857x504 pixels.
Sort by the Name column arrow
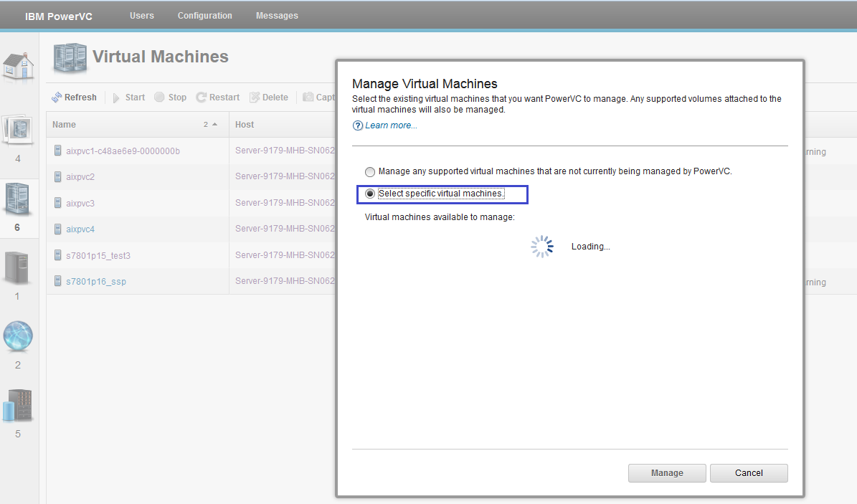click(215, 125)
